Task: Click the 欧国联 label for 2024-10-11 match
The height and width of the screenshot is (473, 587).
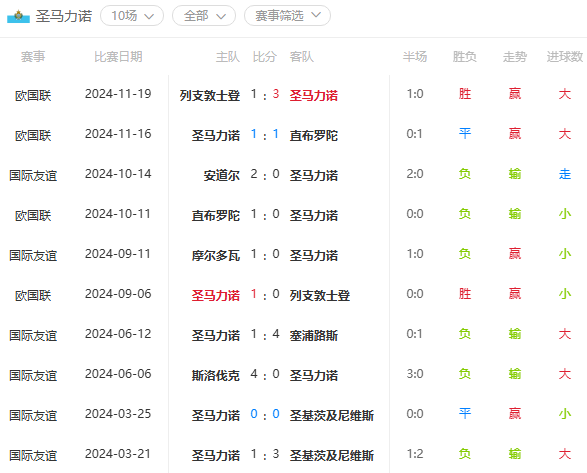Action: (33, 215)
